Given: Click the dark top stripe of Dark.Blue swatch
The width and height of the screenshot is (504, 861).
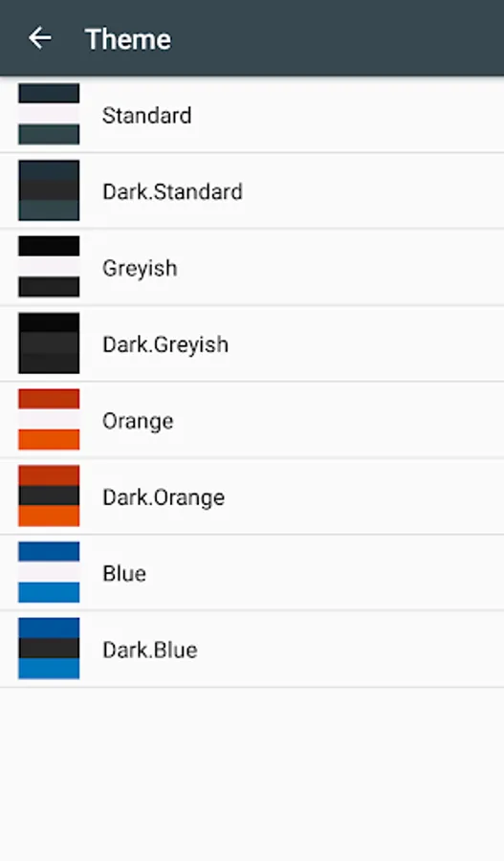Looking at the screenshot, I should (49, 628).
